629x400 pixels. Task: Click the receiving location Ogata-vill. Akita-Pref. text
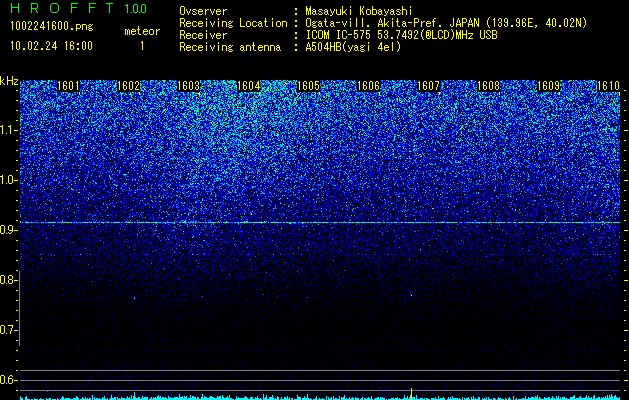pyautogui.click(x=446, y=23)
